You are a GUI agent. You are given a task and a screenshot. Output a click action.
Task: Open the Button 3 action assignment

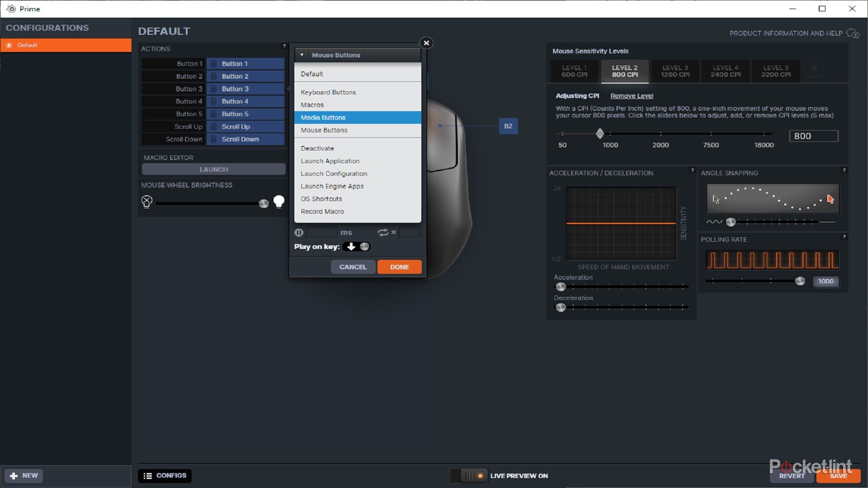[x=245, y=89]
